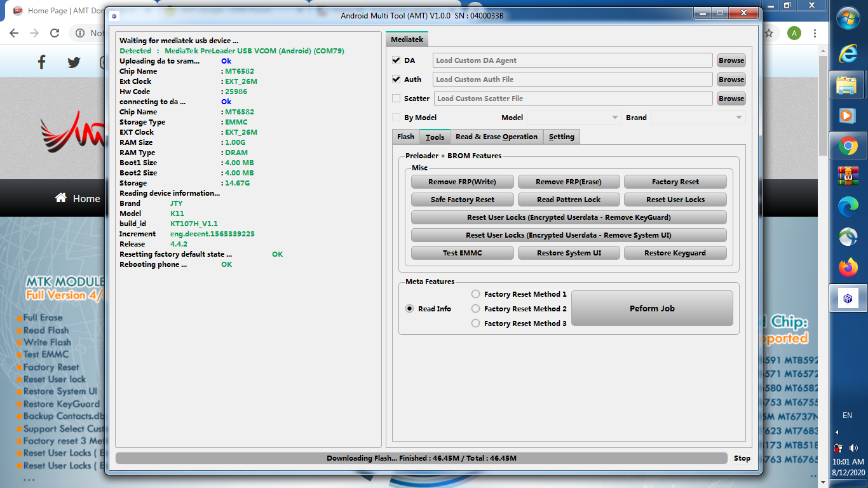View site information icon in Chrome address bar
This screenshot has width=868, height=488.
tap(81, 33)
